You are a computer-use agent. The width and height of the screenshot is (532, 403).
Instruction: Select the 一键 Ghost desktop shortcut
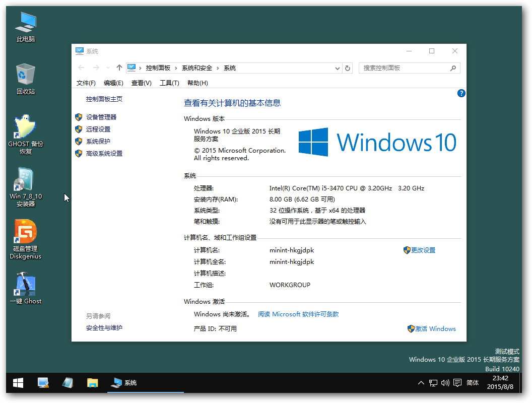pyautogui.click(x=26, y=288)
